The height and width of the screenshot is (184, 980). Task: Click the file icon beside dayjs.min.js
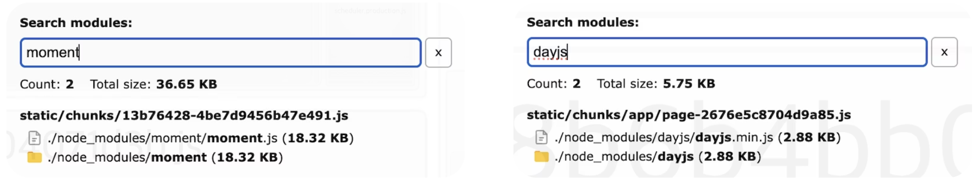[x=541, y=136]
